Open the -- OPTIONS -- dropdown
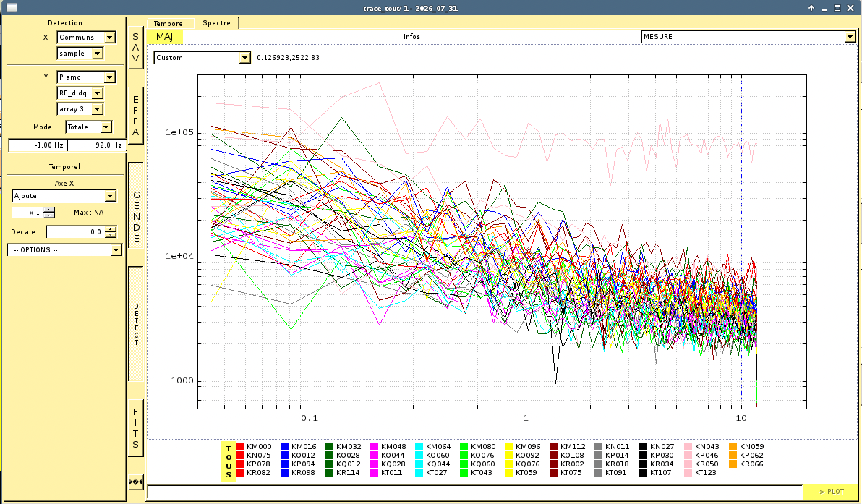Screen dimensions: 862x504 click(64, 250)
